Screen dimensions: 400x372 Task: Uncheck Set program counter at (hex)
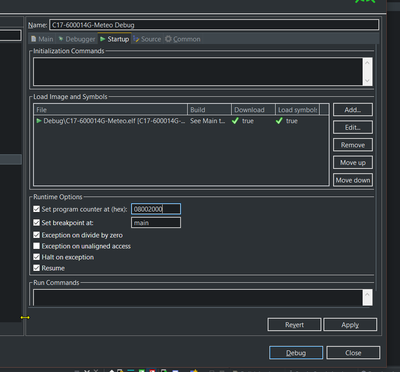tap(37, 209)
